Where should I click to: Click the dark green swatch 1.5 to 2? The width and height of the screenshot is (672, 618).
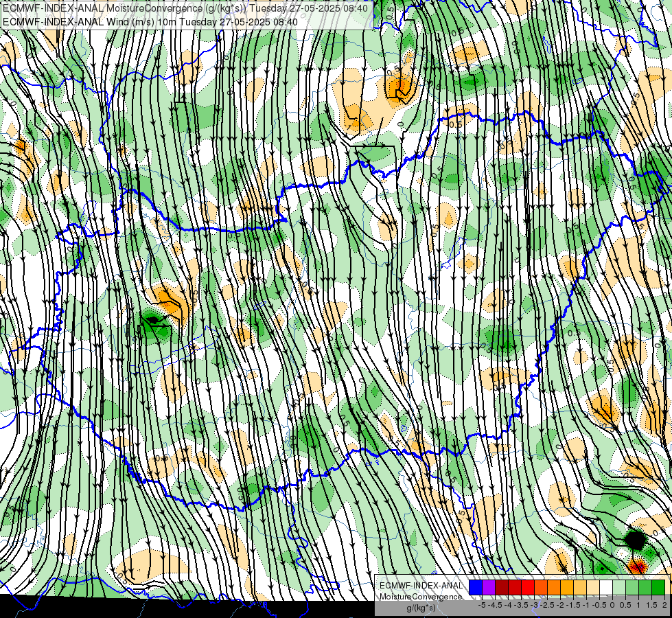pyautogui.click(x=659, y=587)
